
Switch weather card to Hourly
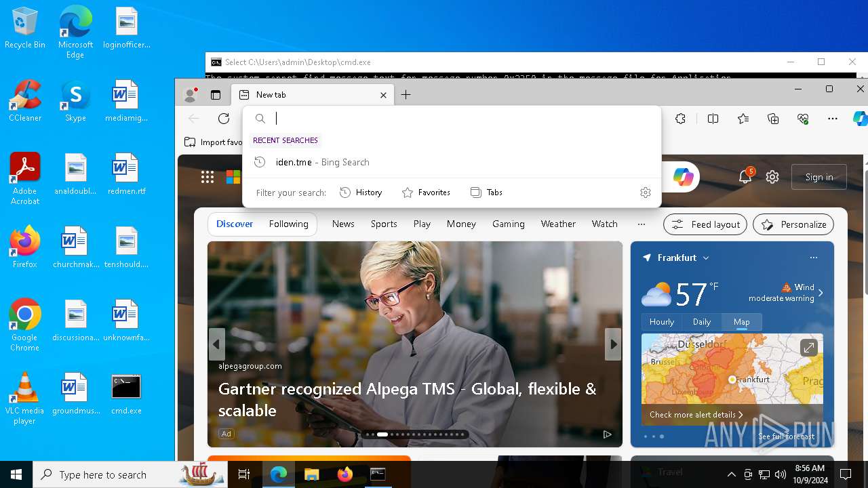pyautogui.click(x=662, y=322)
